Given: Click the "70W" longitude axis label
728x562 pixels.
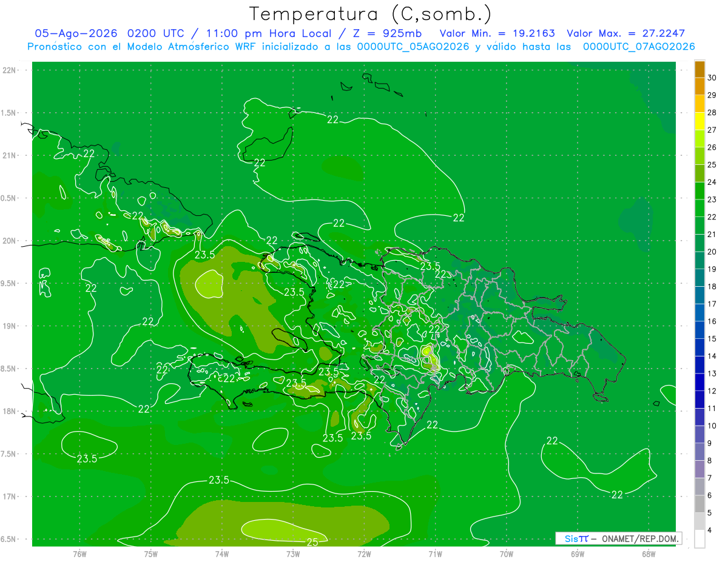Looking at the screenshot, I should (x=507, y=554).
